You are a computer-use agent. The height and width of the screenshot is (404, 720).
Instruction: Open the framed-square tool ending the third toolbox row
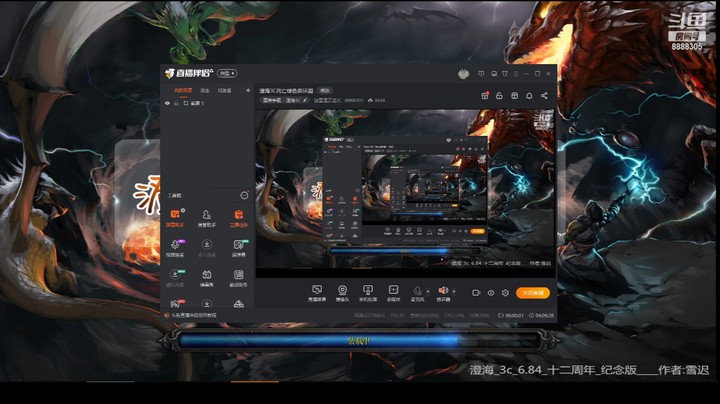click(238, 278)
